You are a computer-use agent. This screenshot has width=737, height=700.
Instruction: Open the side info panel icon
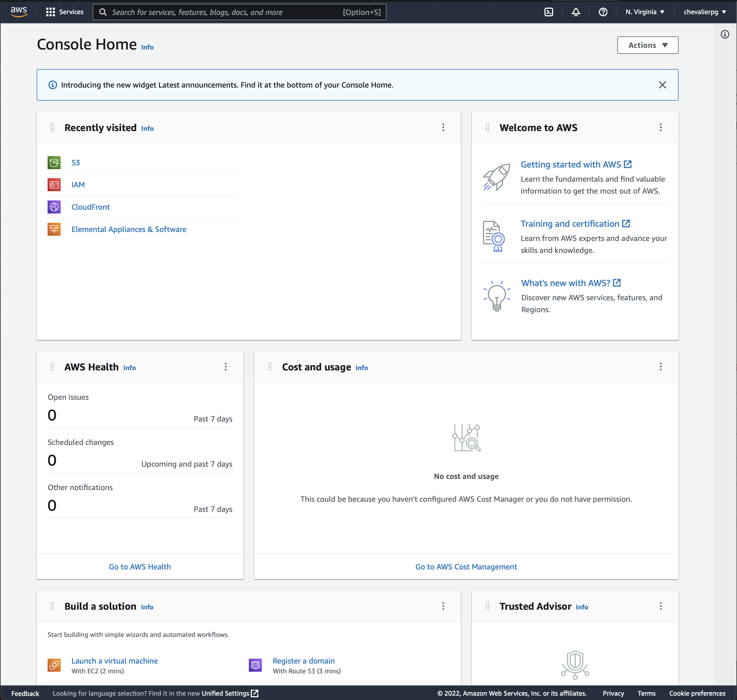coord(725,34)
